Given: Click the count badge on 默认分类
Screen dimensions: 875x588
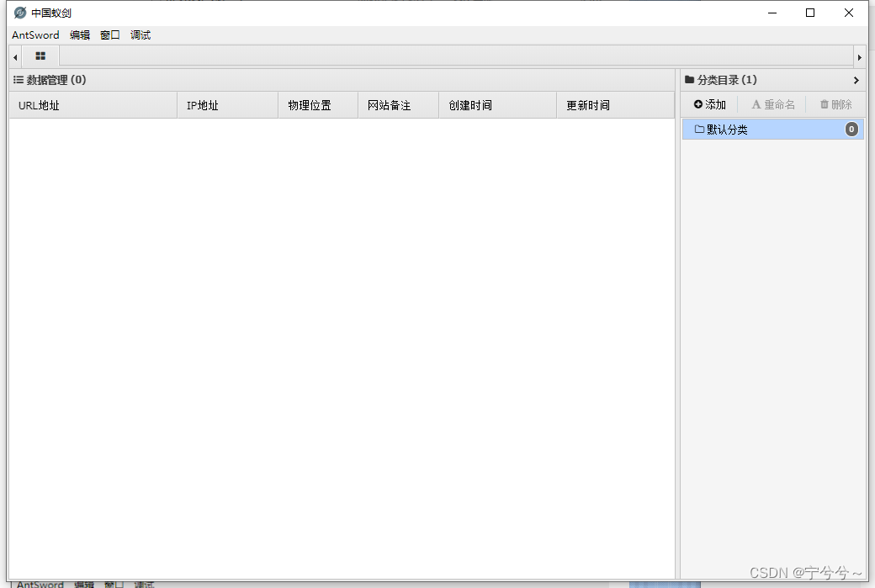Looking at the screenshot, I should point(851,130).
